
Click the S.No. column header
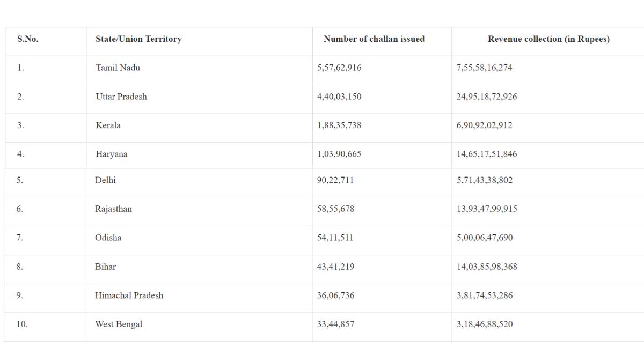[x=28, y=39]
